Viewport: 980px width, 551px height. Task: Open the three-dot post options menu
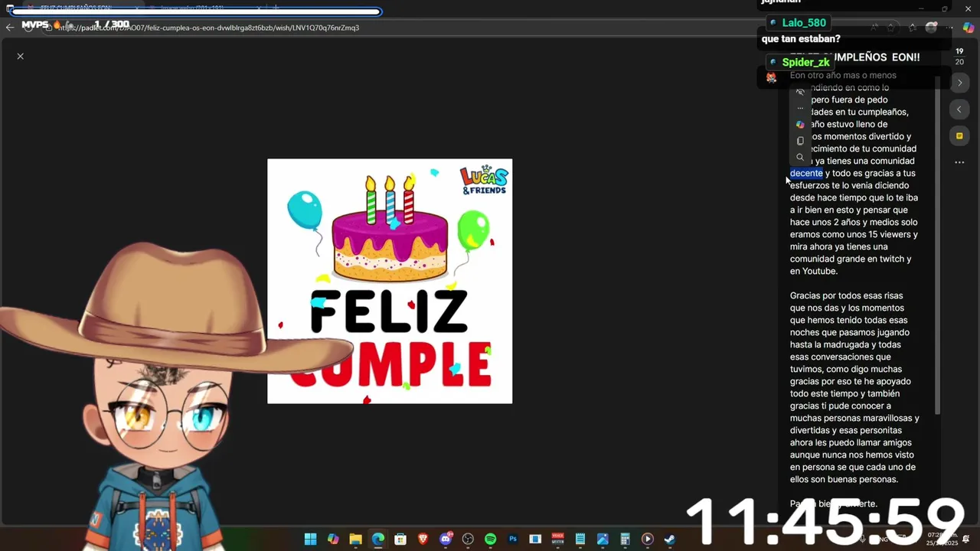click(959, 162)
